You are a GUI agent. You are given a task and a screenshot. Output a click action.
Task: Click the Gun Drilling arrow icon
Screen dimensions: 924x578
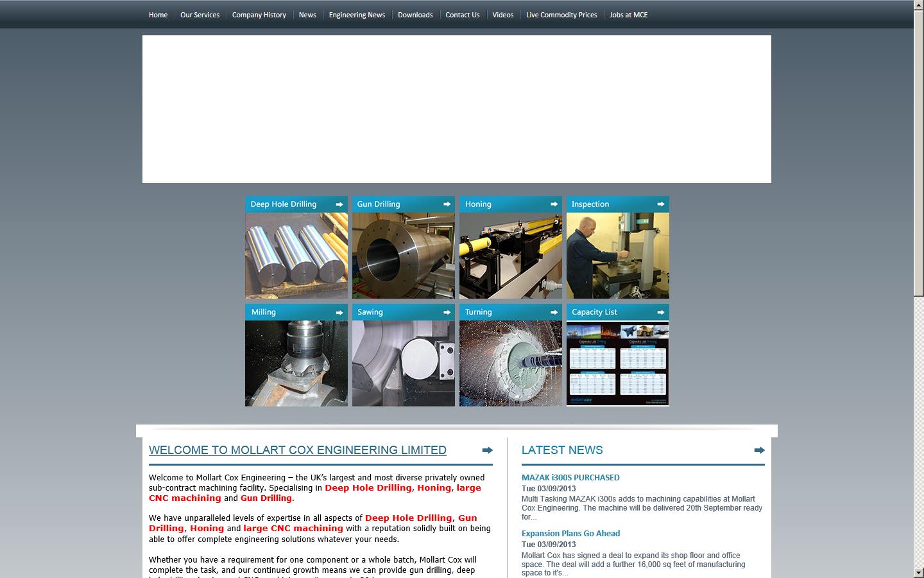446,204
